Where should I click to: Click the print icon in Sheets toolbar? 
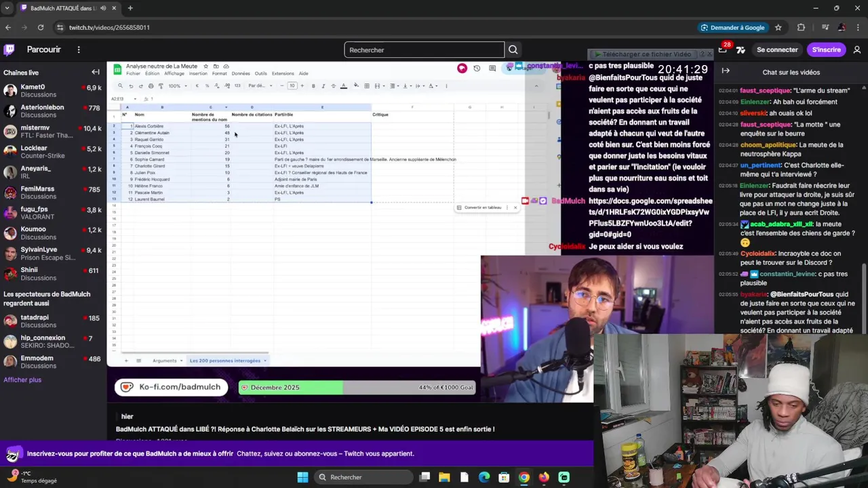pos(151,86)
